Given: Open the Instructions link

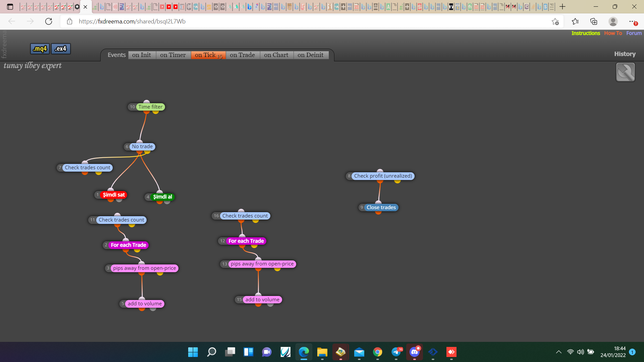Looking at the screenshot, I should pos(586,33).
